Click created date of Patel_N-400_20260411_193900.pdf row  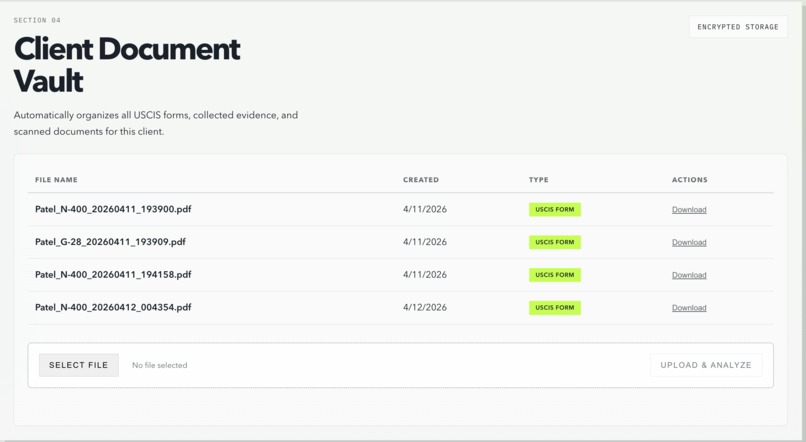pos(425,209)
